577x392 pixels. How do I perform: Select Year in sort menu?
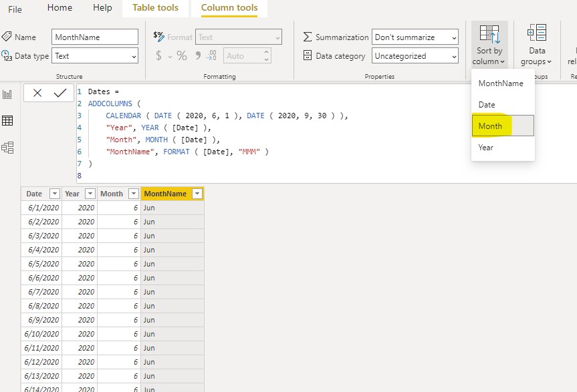pos(503,148)
